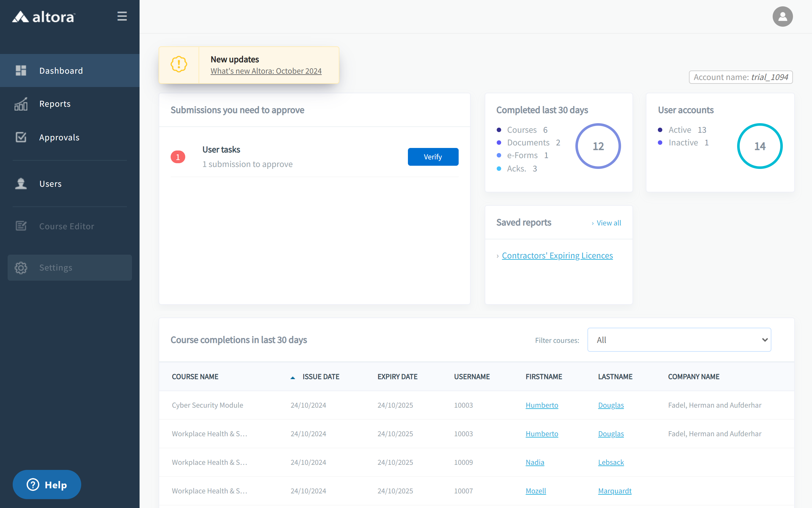812x508 pixels.
Task: Click the Users person icon
Action: [x=21, y=184]
